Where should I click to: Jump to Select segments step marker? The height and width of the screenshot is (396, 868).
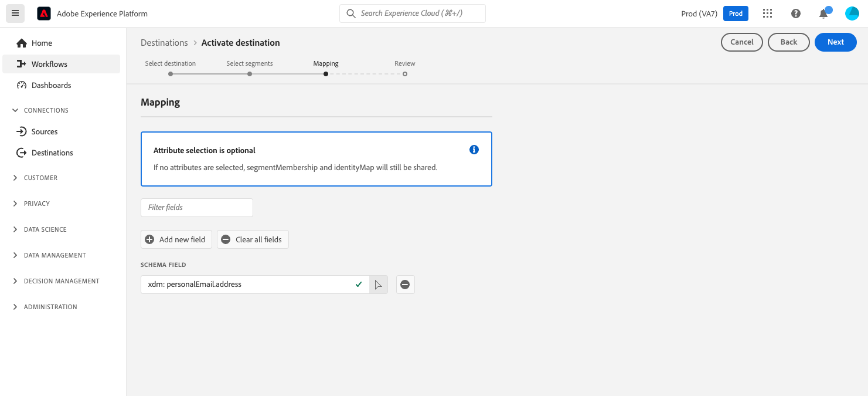click(x=250, y=74)
